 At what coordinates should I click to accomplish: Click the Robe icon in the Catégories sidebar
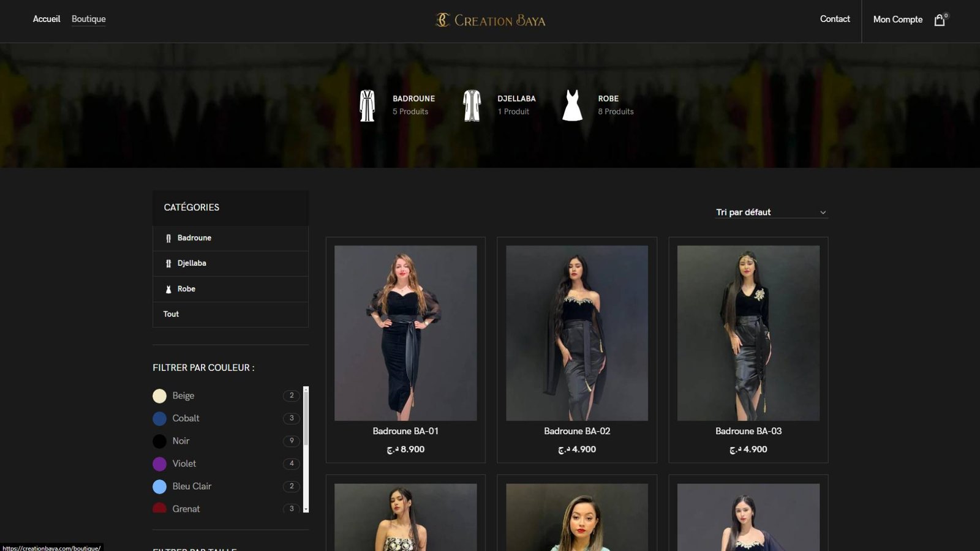point(168,289)
